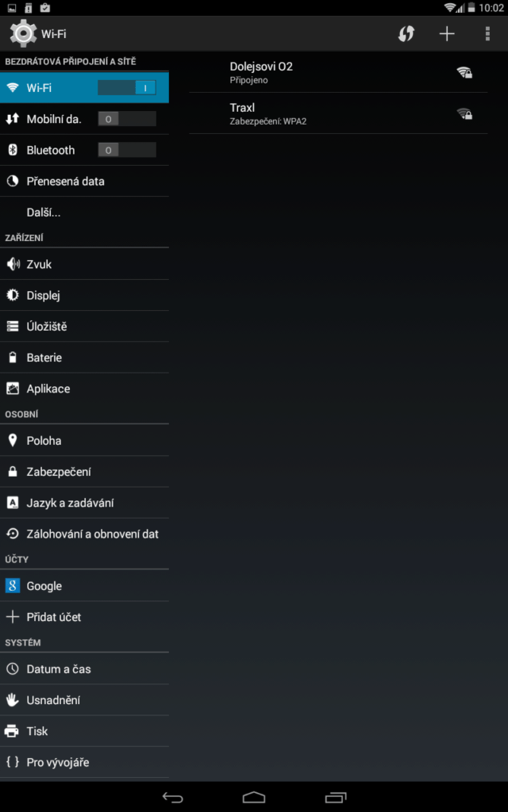508x812 pixels.
Task: Tap the WPS push-button sync icon
Action: 406,33
